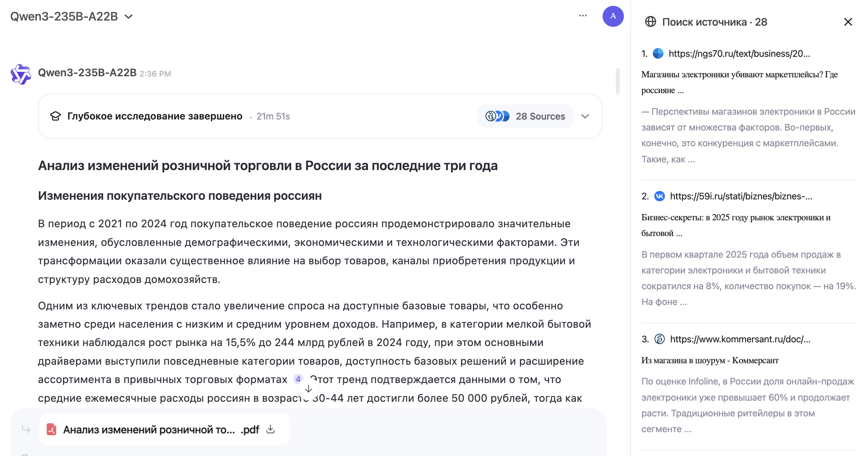Expand the deep research completed section
The image size is (868, 456).
click(x=585, y=116)
